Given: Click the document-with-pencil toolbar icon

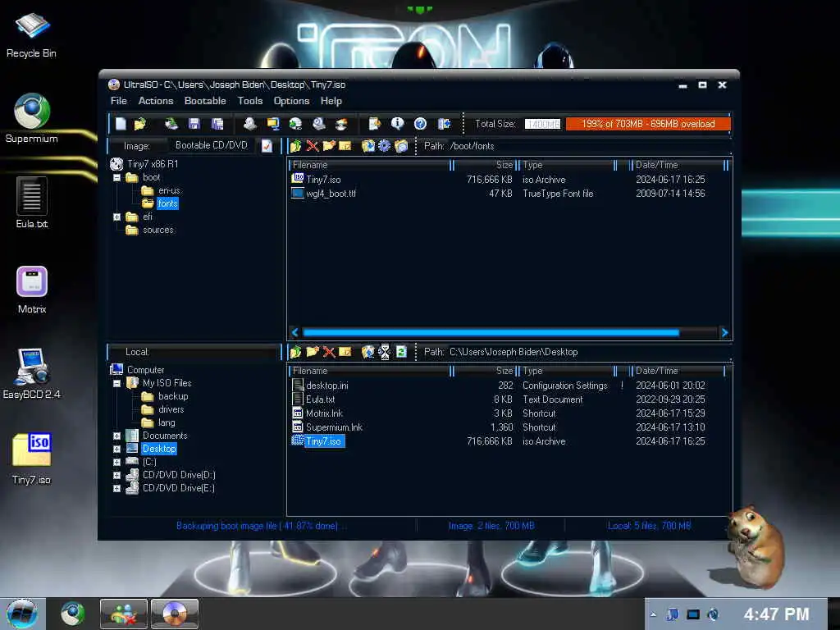Looking at the screenshot, I should pyautogui.click(x=374, y=124).
